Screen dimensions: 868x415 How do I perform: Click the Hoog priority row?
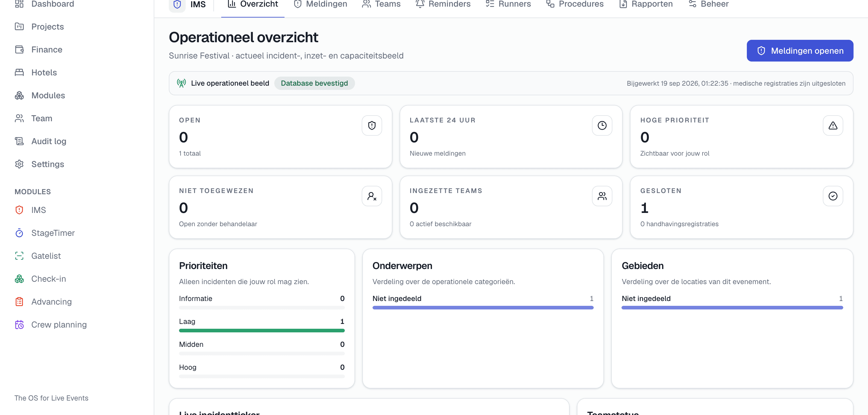(x=262, y=370)
